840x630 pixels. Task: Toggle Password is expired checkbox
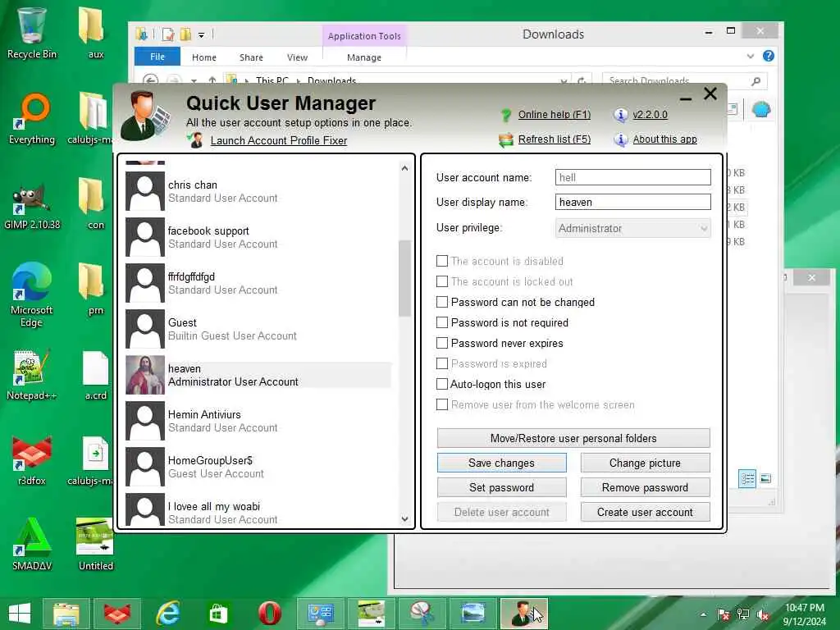442,363
